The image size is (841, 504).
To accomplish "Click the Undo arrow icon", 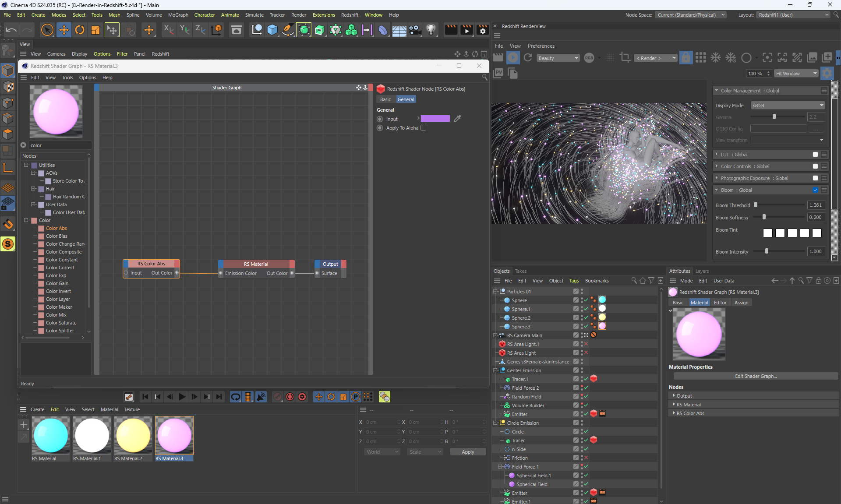I will point(11,30).
